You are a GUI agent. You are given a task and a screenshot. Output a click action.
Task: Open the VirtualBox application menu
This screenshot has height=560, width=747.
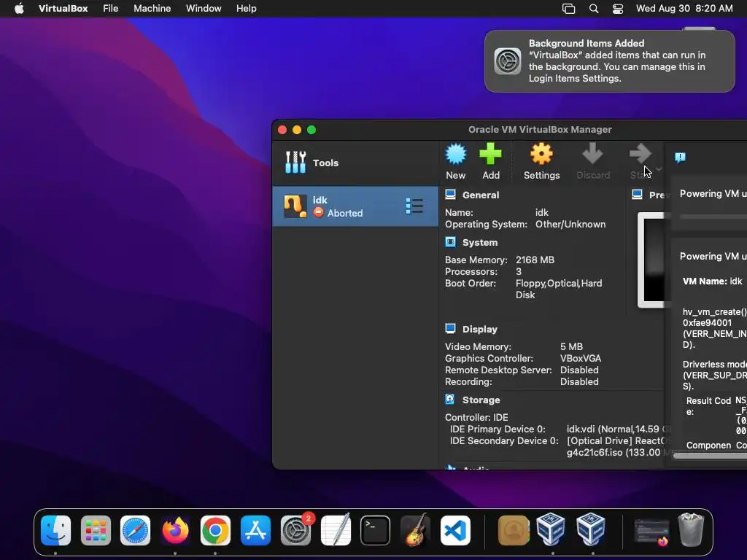pos(63,9)
